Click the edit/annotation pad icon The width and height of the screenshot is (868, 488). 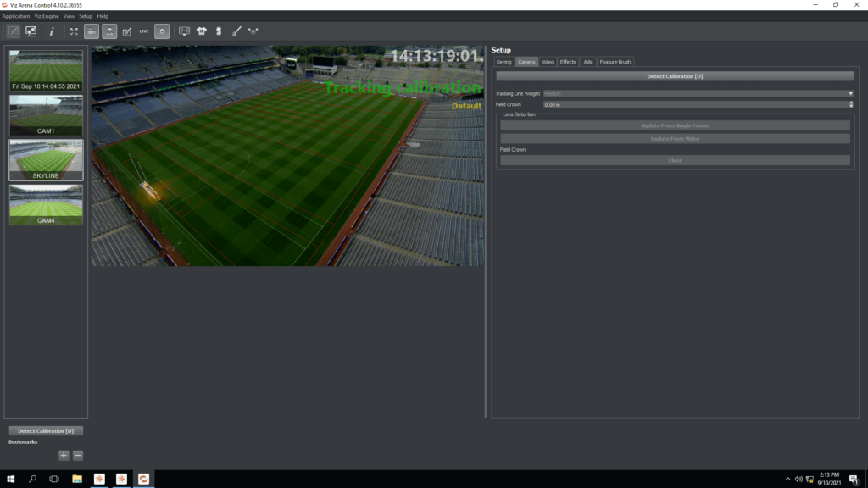[x=125, y=30]
